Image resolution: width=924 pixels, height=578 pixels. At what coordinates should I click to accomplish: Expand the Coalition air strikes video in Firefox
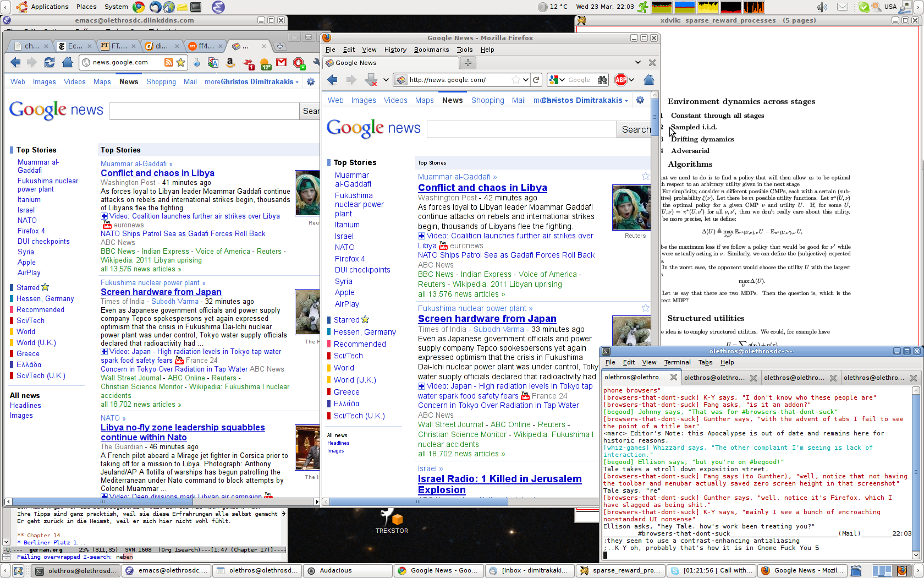click(x=421, y=236)
